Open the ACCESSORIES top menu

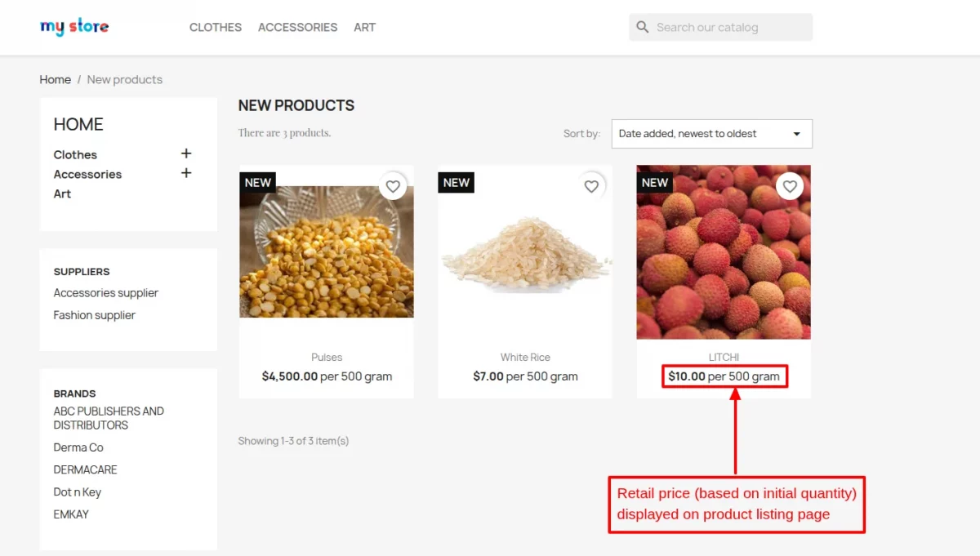297,27
